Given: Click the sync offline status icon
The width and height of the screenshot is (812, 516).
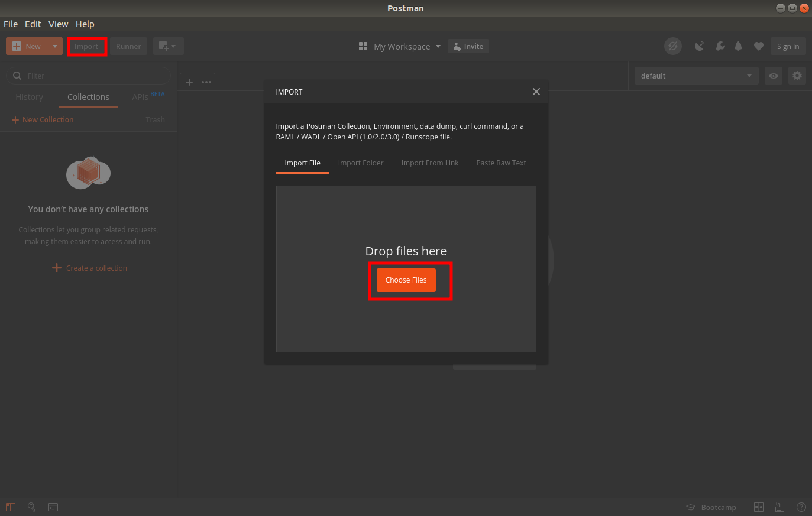Looking at the screenshot, I should 673,46.
